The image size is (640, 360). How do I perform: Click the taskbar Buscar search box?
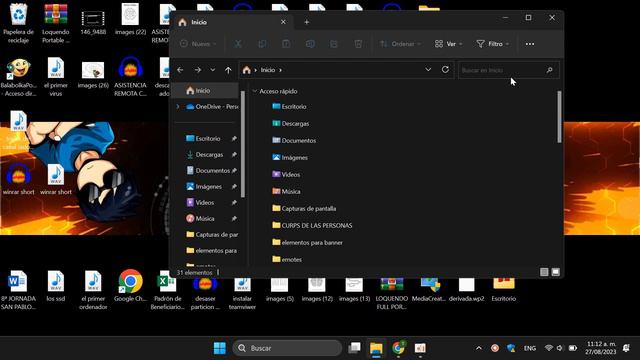[x=287, y=348]
